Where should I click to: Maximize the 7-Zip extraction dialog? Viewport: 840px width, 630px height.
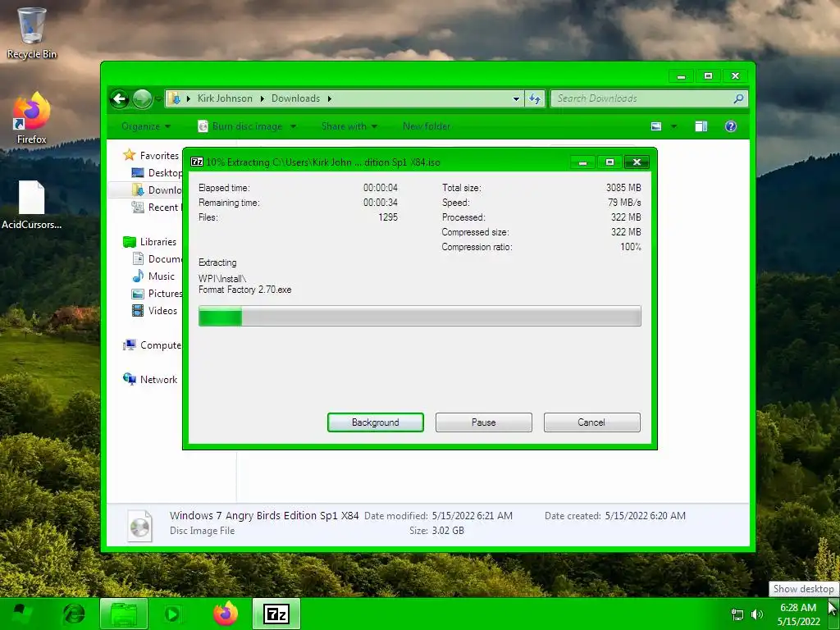pyautogui.click(x=609, y=162)
